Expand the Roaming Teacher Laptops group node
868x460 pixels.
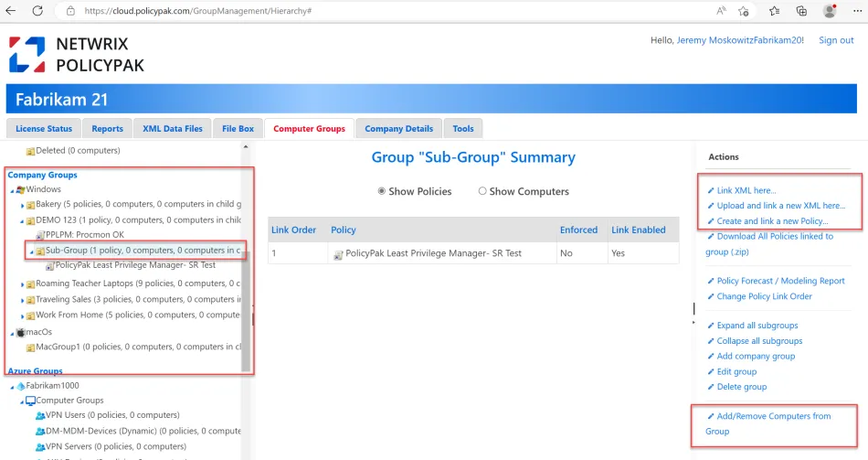[22, 284]
